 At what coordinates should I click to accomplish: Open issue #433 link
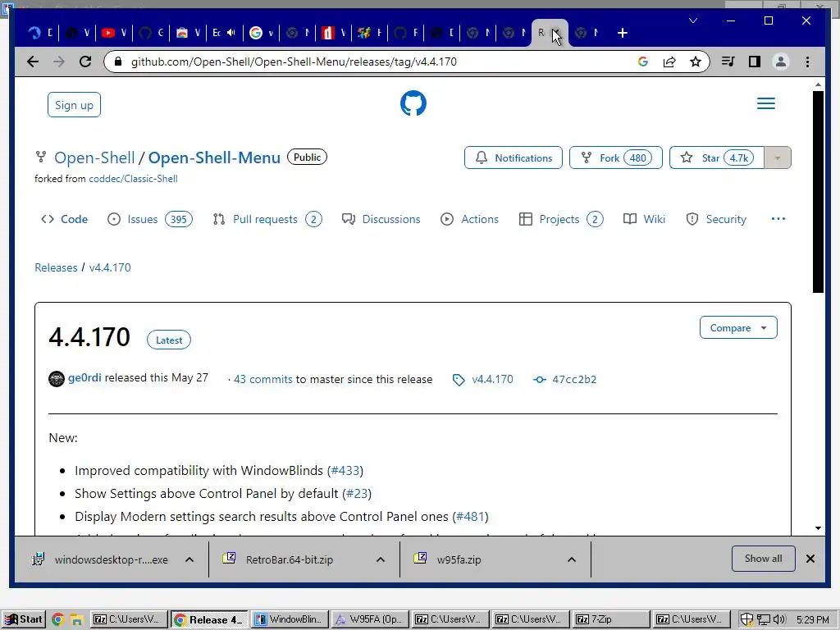click(x=345, y=470)
